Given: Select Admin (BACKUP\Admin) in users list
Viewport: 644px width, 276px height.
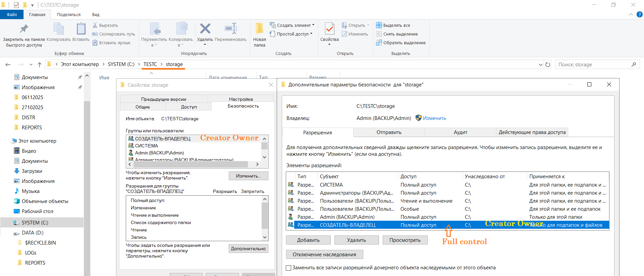Looking at the screenshot, I should point(159,153).
